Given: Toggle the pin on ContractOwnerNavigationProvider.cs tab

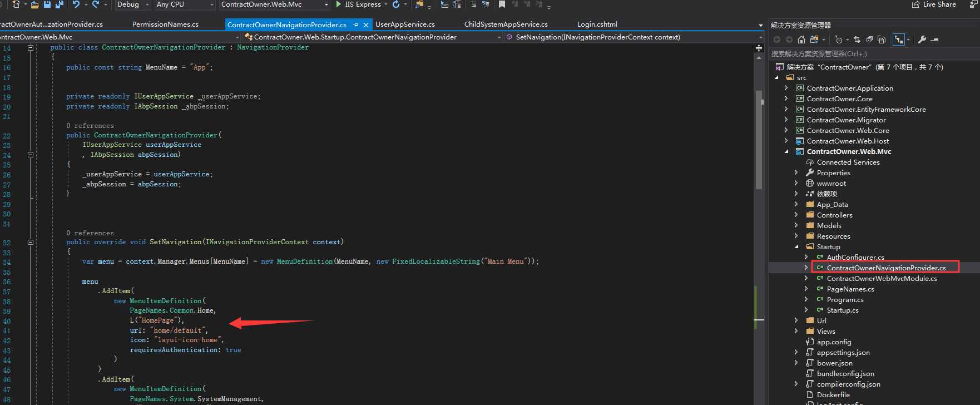Looking at the screenshot, I should [356, 24].
